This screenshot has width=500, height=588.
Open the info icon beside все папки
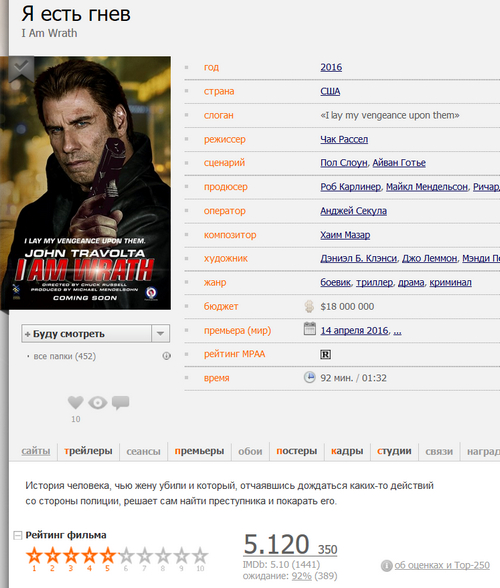166,356
